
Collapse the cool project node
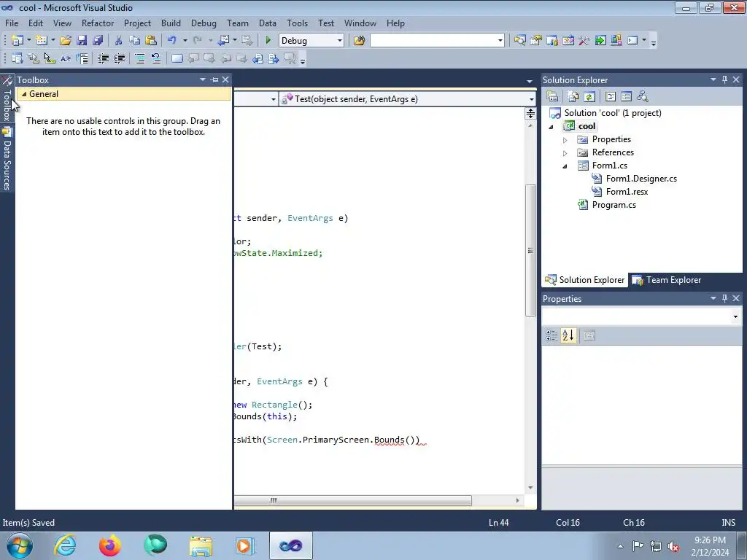[551, 127]
